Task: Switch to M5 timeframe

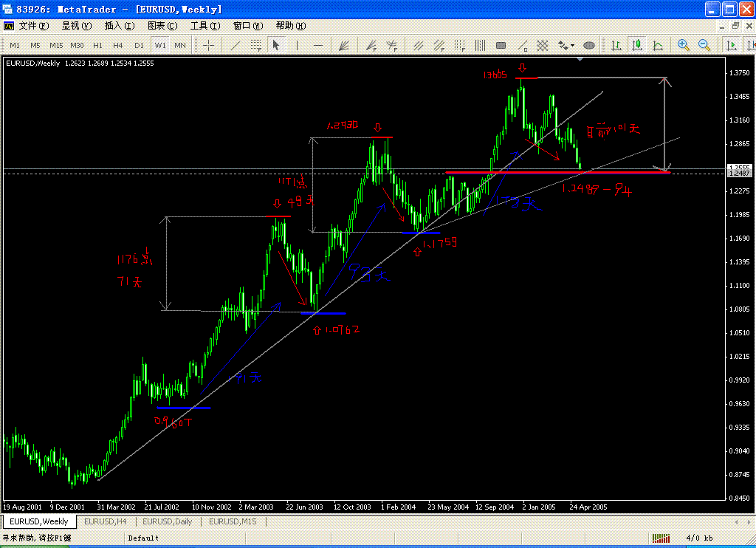Action: click(x=35, y=45)
